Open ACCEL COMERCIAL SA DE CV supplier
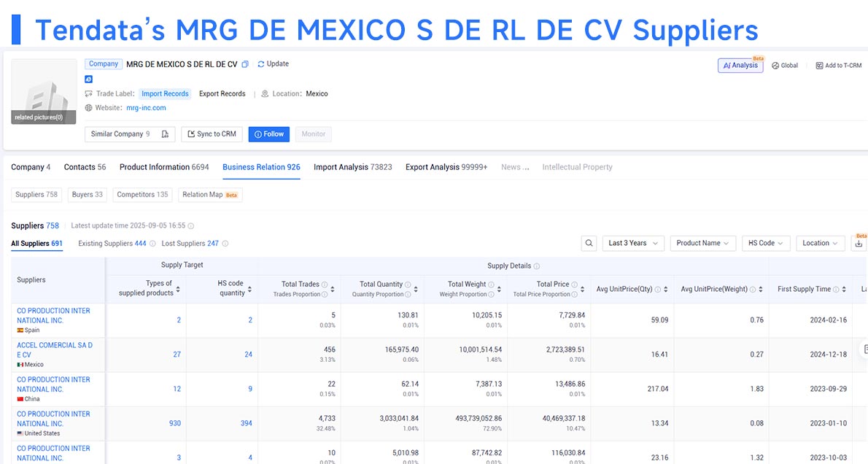This screenshot has height=464, width=868. click(x=55, y=350)
